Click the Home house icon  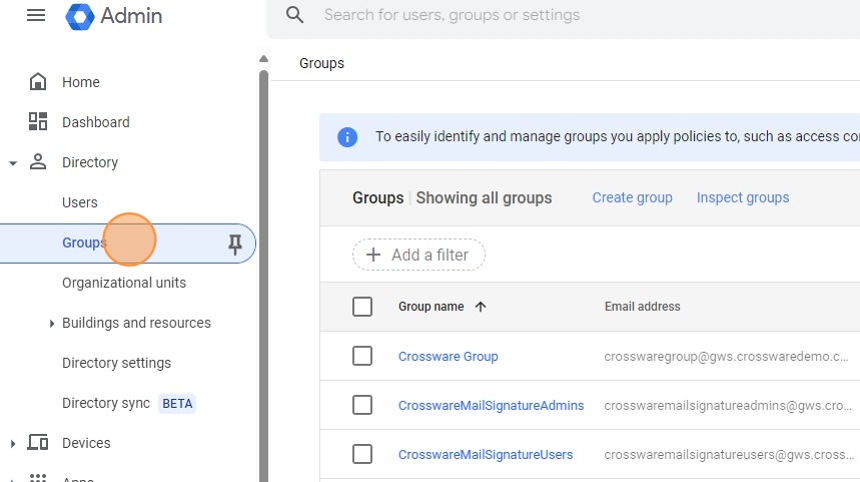(x=38, y=82)
